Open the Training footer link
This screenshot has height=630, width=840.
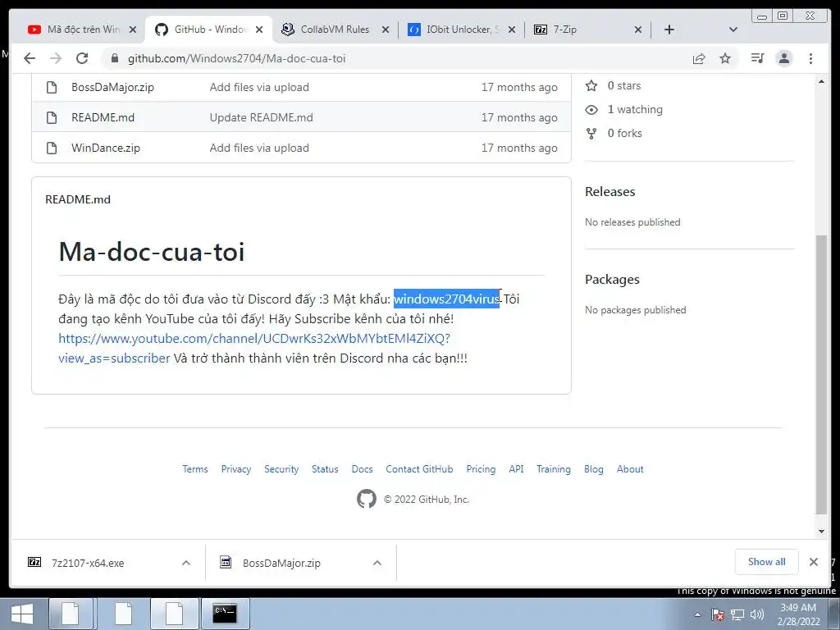click(x=554, y=469)
